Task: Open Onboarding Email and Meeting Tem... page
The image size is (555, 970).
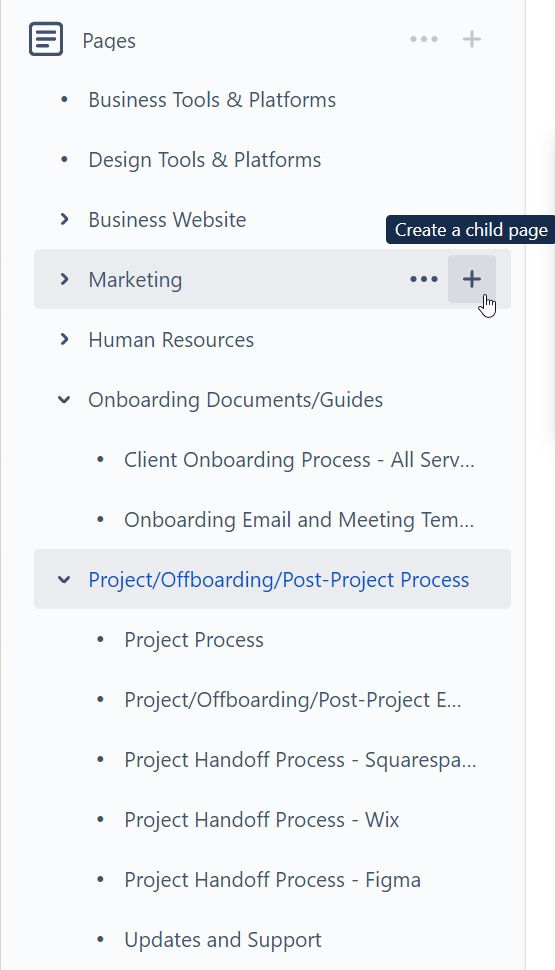Action: coord(299,520)
